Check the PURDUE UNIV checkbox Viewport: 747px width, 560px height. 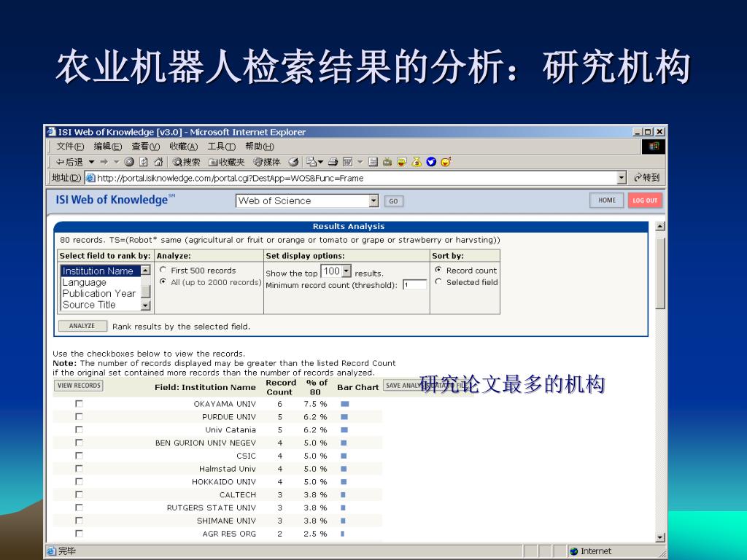point(79,416)
